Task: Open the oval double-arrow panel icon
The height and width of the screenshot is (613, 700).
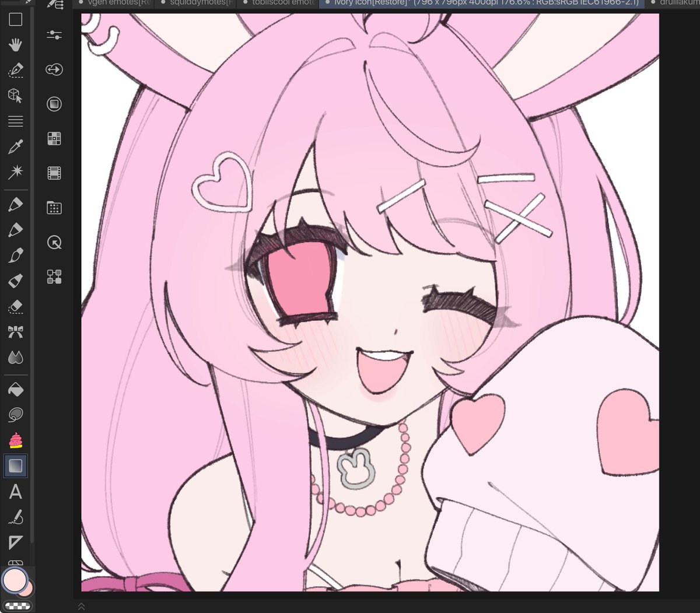Action: point(54,69)
